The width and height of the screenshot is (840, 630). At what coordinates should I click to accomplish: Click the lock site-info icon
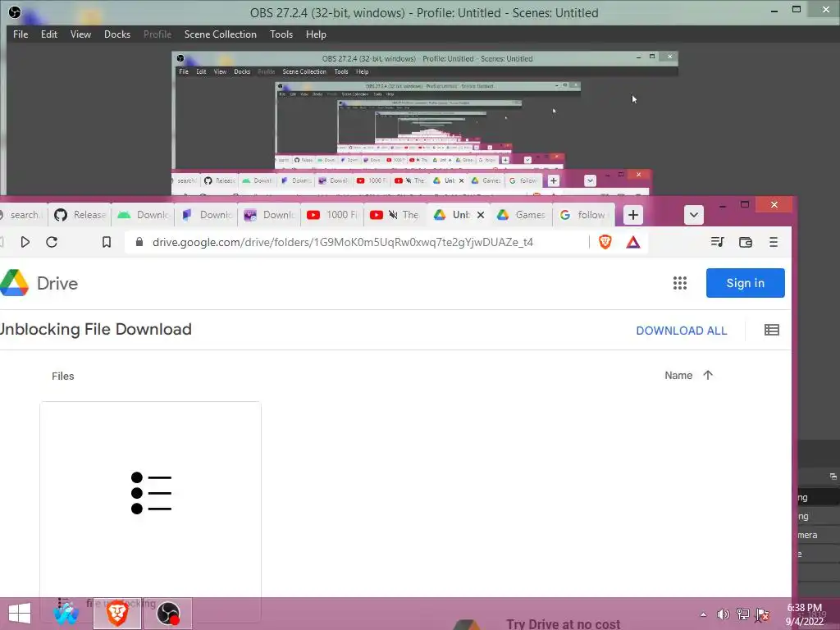[x=139, y=242]
